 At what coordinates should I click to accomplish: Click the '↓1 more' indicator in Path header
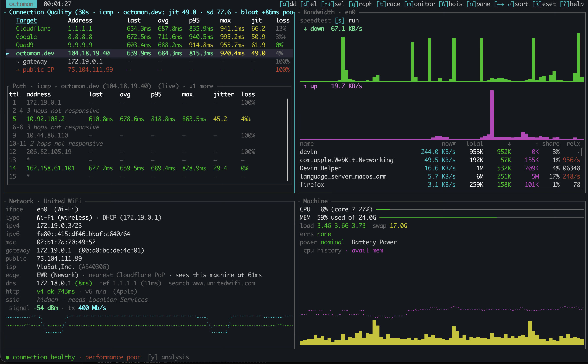click(201, 86)
